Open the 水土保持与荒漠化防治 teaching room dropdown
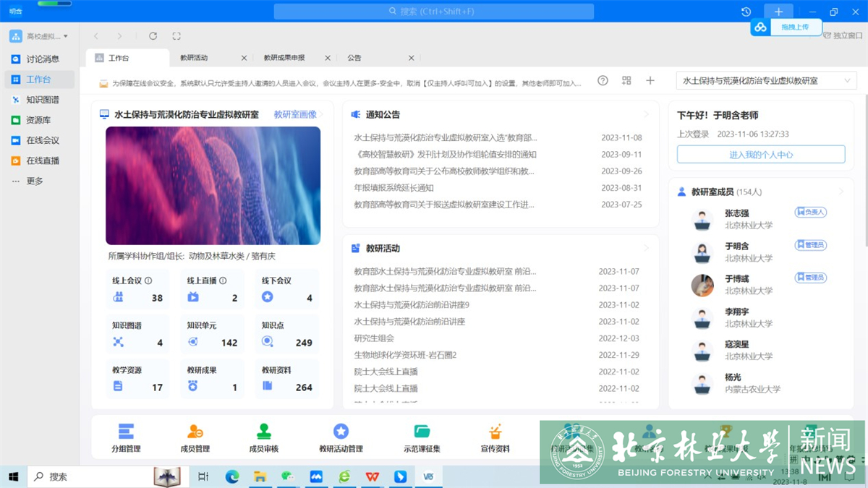Image resolution: width=868 pixels, height=488 pixels. click(766, 81)
